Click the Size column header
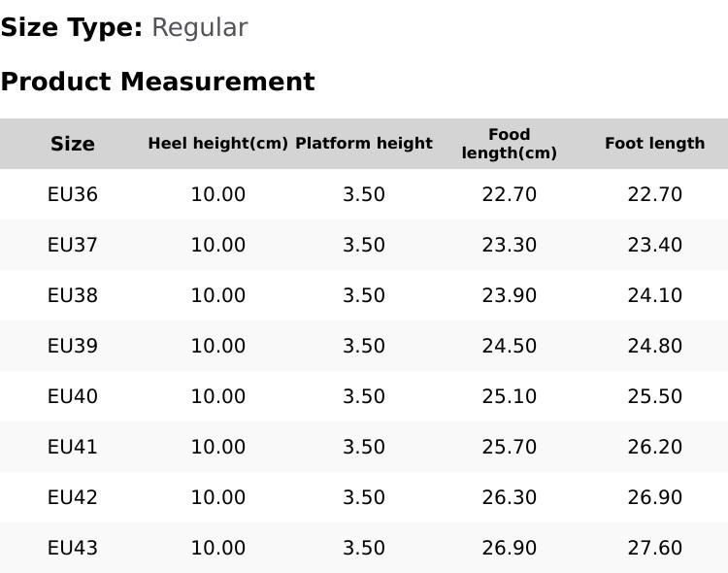The image size is (728, 573). [73, 144]
